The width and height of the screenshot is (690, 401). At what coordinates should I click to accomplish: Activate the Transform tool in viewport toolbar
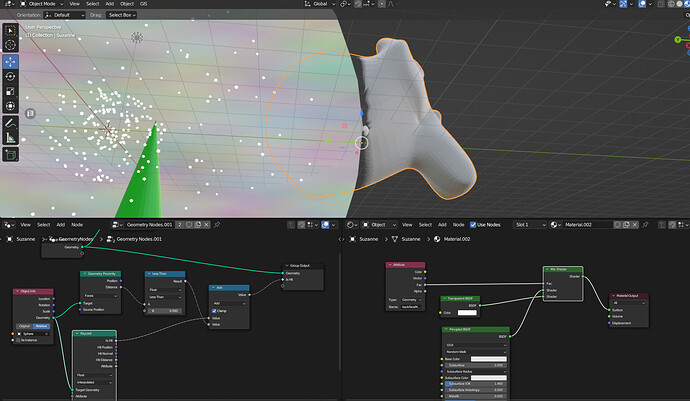(x=10, y=106)
